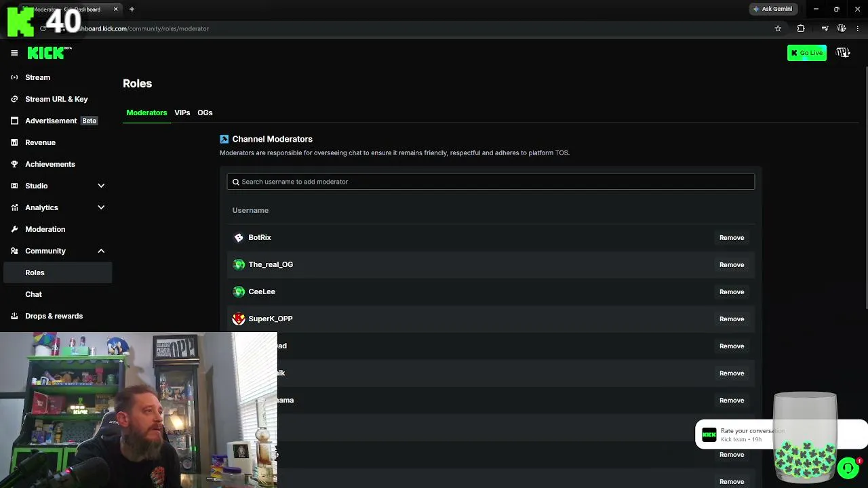Open the browser extensions puzzle icon
The height and width of the screenshot is (488, 868).
pos(801,28)
